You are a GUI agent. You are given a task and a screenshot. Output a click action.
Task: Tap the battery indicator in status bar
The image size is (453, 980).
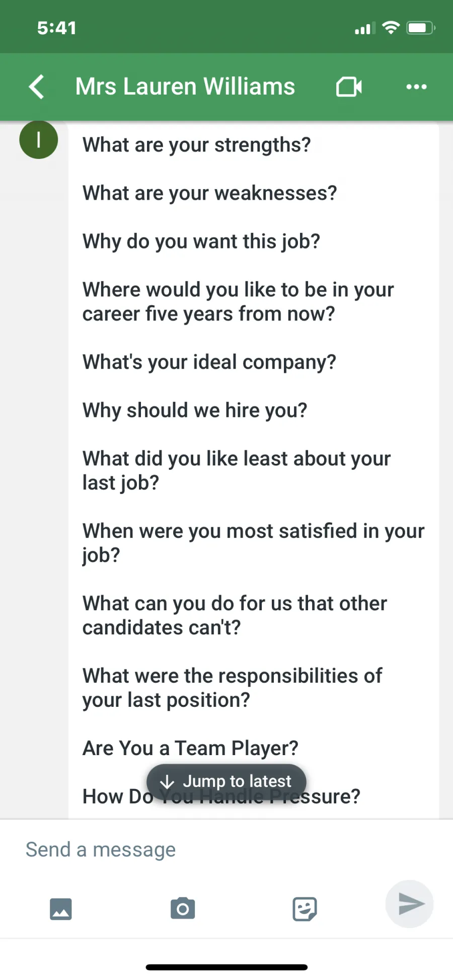coord(421,28)
